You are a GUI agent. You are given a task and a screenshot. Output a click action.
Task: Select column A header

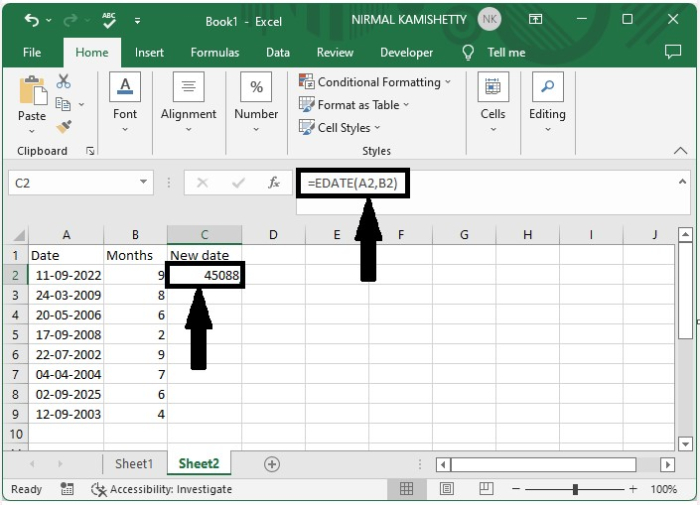[66, 234]
